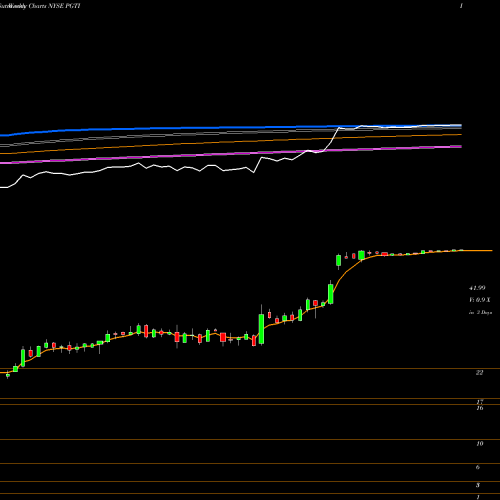This screenshot has width=500, height=500.
Task: Click the 16 price axis label
Action: (480, 408)
